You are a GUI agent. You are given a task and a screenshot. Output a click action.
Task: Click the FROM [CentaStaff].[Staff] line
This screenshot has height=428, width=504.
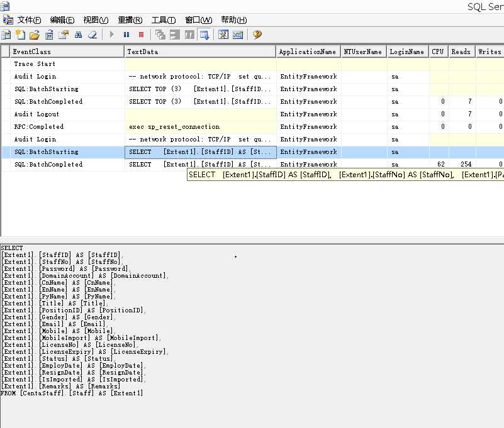tap(72, 393)
